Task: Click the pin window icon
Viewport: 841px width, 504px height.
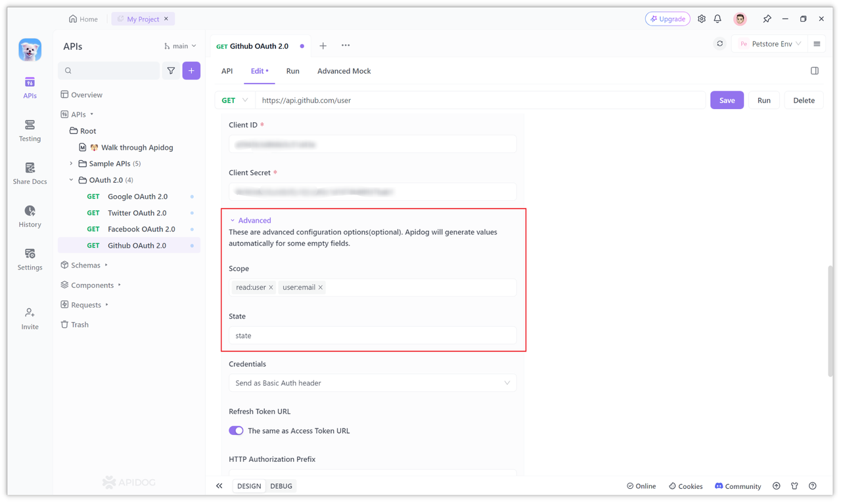Action: (766, 19)
